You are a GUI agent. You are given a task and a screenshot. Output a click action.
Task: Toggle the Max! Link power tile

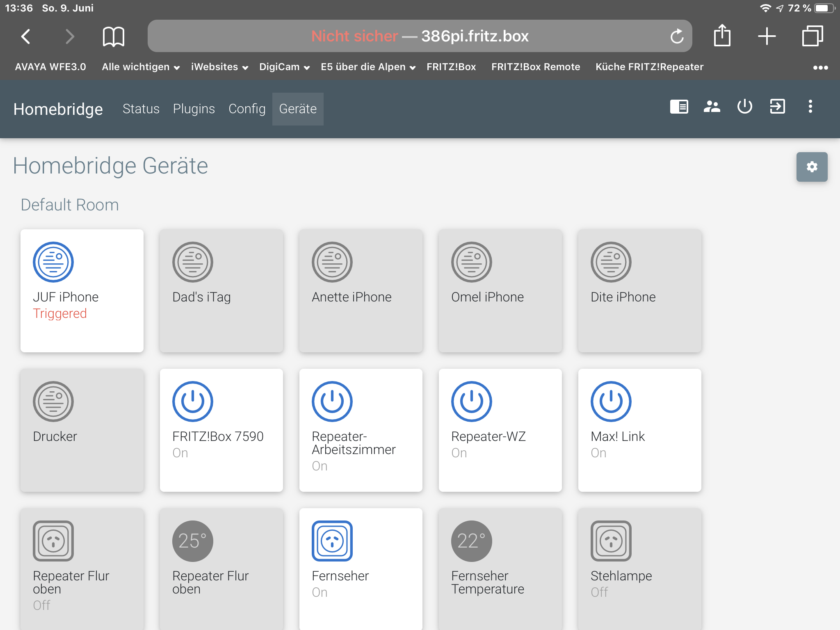pos(639,430)
